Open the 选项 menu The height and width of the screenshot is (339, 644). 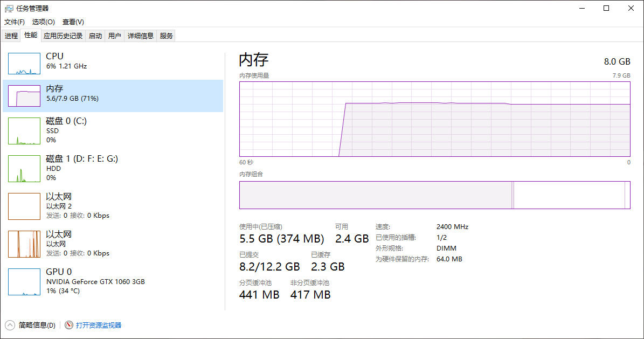tap(43, 22)
